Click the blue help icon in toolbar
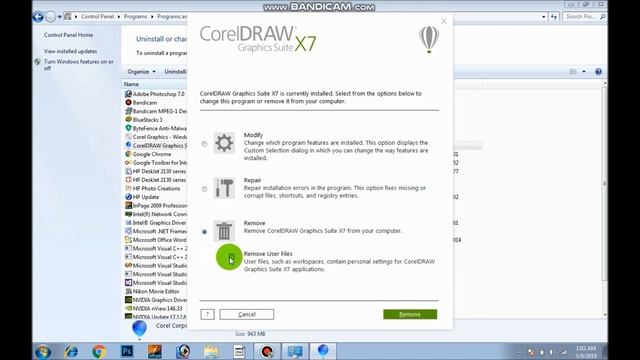This screenshot has width=640, height=360. (x=598, y=71)
